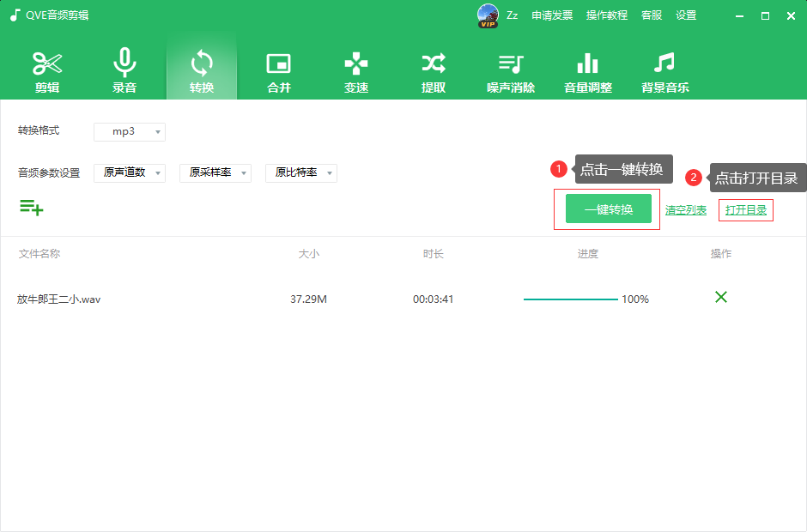
Task: Expand the 原比特率 bitrate dropdown
Action: [x=300, y=172]
